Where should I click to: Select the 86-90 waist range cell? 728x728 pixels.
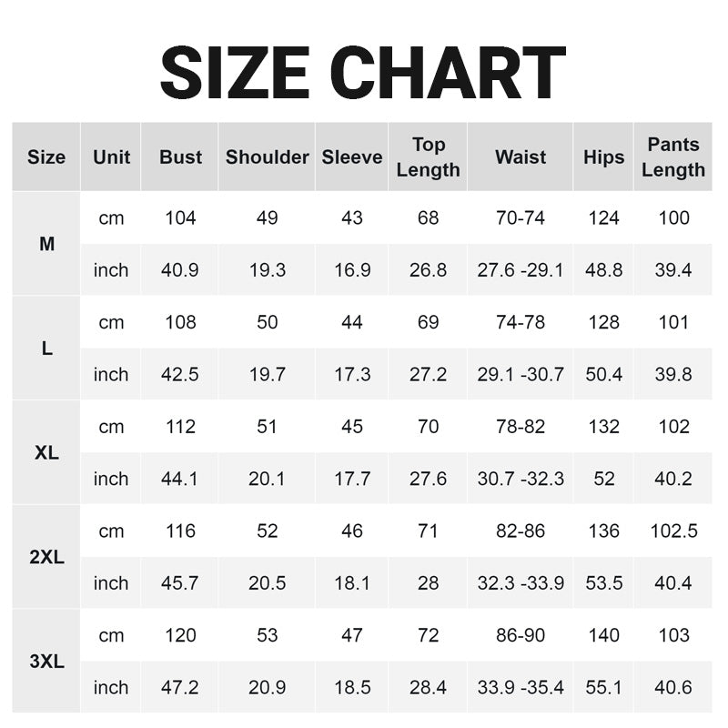coord(521,635)
